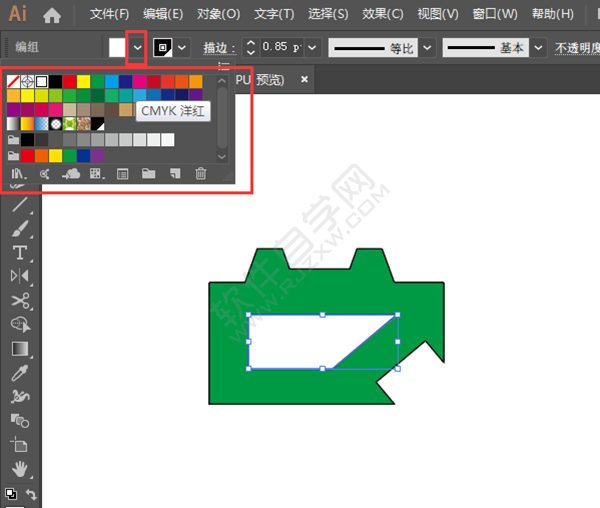Screen dimensions: 600x508
Task: Select the Type tool
Action: tap(20, 253)
